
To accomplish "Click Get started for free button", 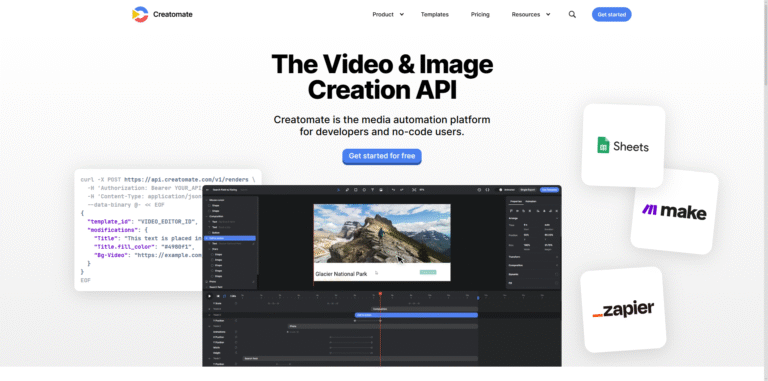I will tap(382, 156).
